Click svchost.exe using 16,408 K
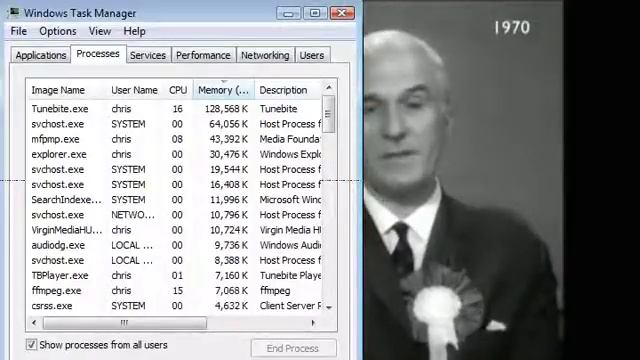Screen dimensions: 640x360 (175, 184)
